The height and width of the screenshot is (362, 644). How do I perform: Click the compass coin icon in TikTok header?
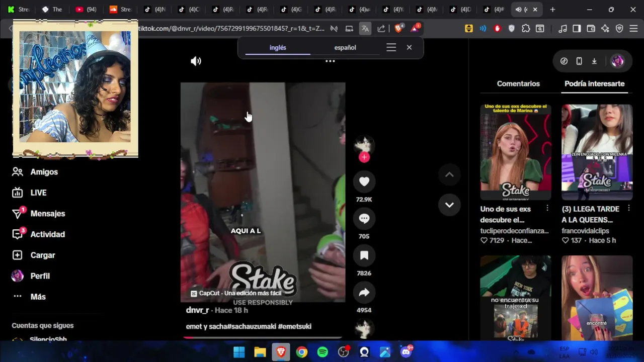pyautogui.click(x=564, y=61)
